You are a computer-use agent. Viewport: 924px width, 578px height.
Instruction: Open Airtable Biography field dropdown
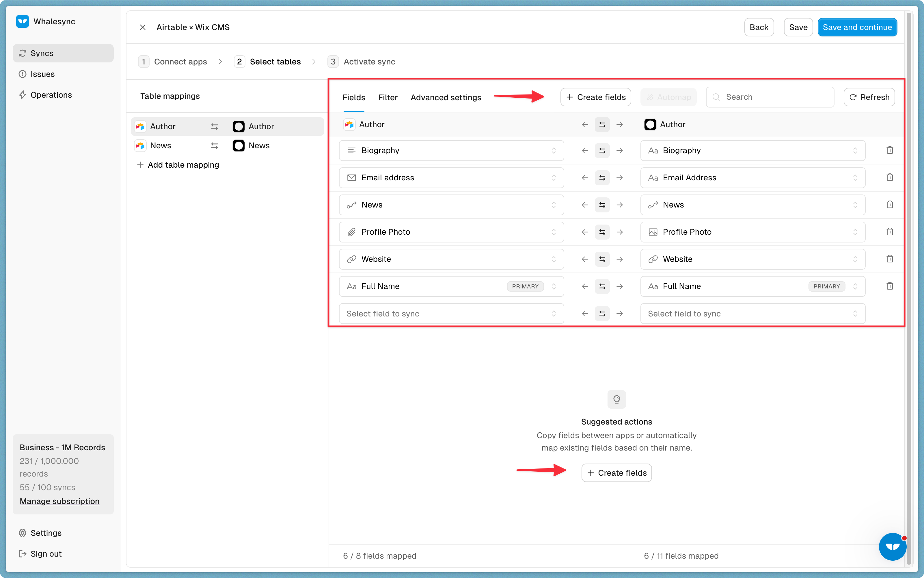point(451,151)
